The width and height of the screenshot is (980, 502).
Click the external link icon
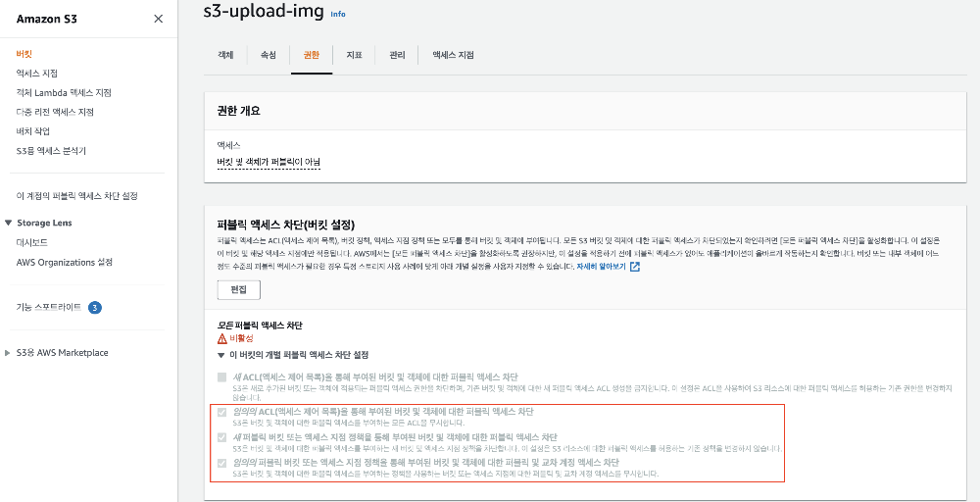[x=635, y=267]
